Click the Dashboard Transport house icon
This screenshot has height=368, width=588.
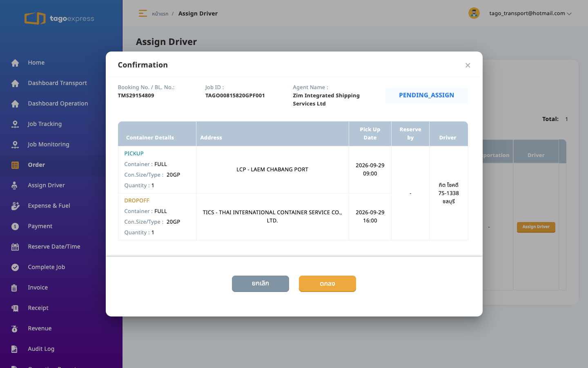coord(15,83)
